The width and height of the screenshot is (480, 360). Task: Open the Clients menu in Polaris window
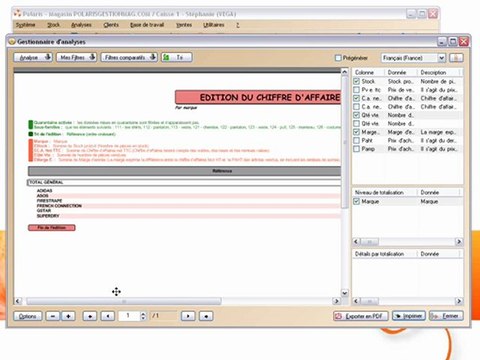coord(111,25)
